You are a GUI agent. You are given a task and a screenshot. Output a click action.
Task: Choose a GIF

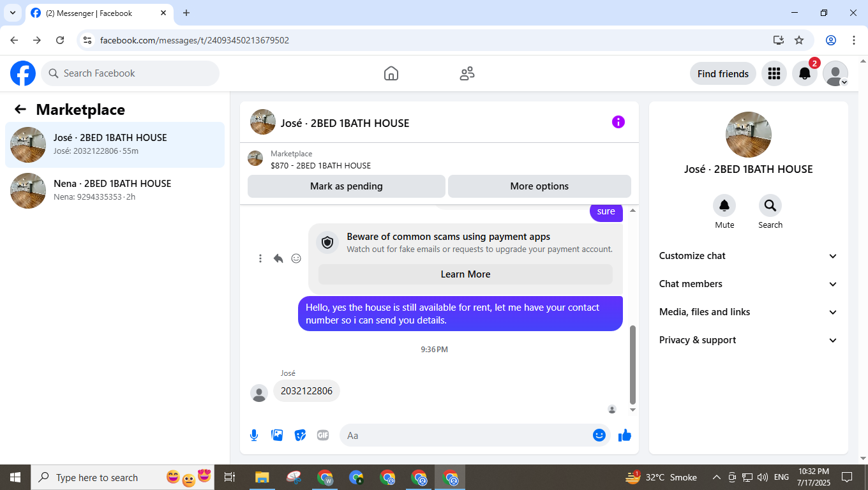coord(323,435)
